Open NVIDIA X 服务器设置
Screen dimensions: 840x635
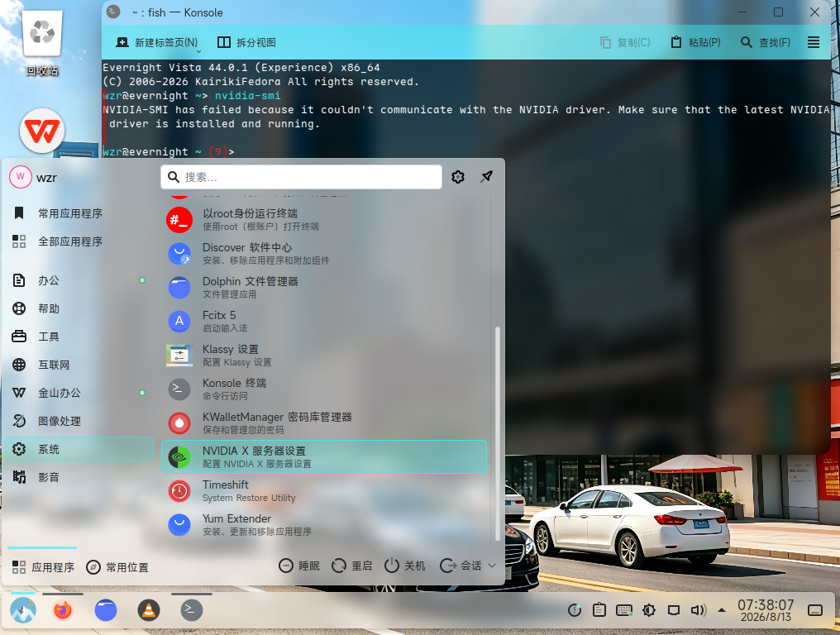click(323, 457)
